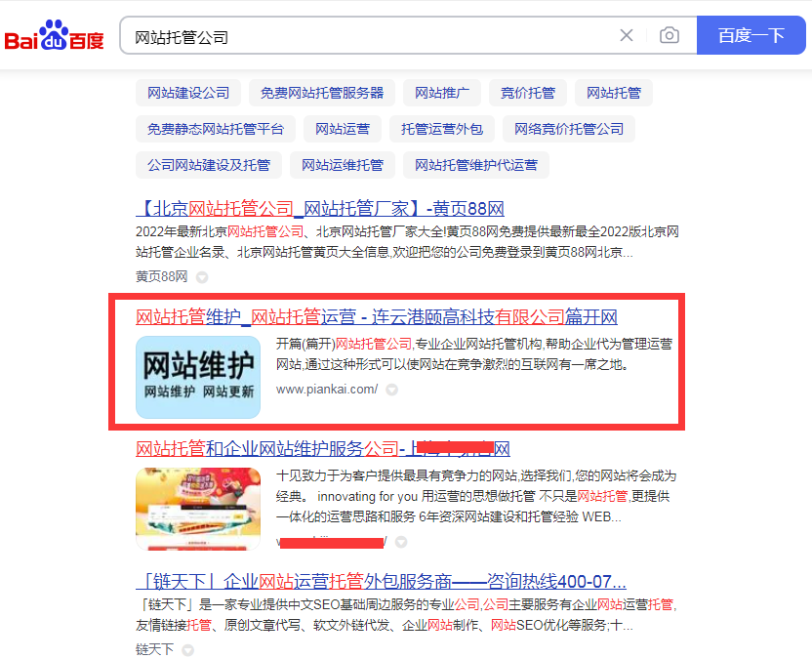This screenshot has width=812, height=659.
Task: Select the 网站运维托管 suggestion chip
Action: 343,165
